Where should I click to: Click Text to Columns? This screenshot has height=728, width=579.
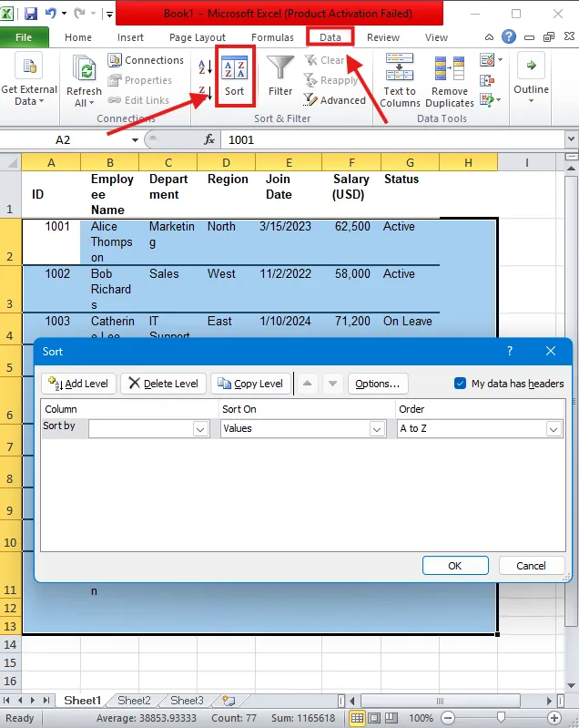point(400,80)
